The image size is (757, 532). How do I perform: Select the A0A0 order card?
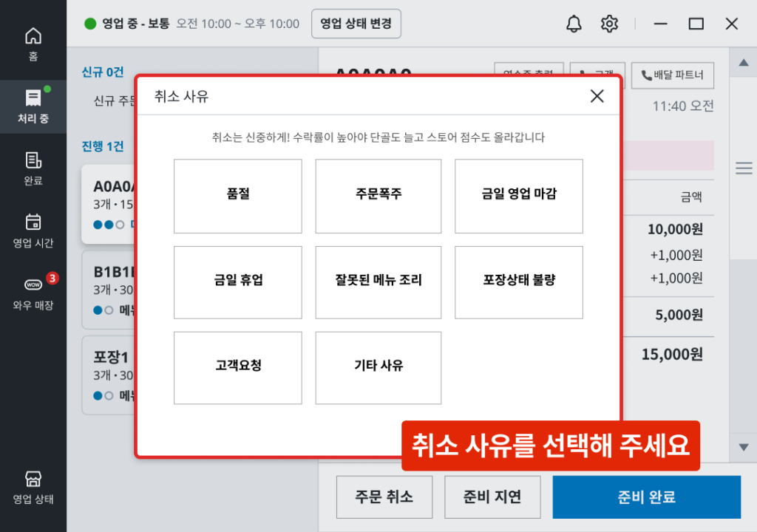click(109, 204)
